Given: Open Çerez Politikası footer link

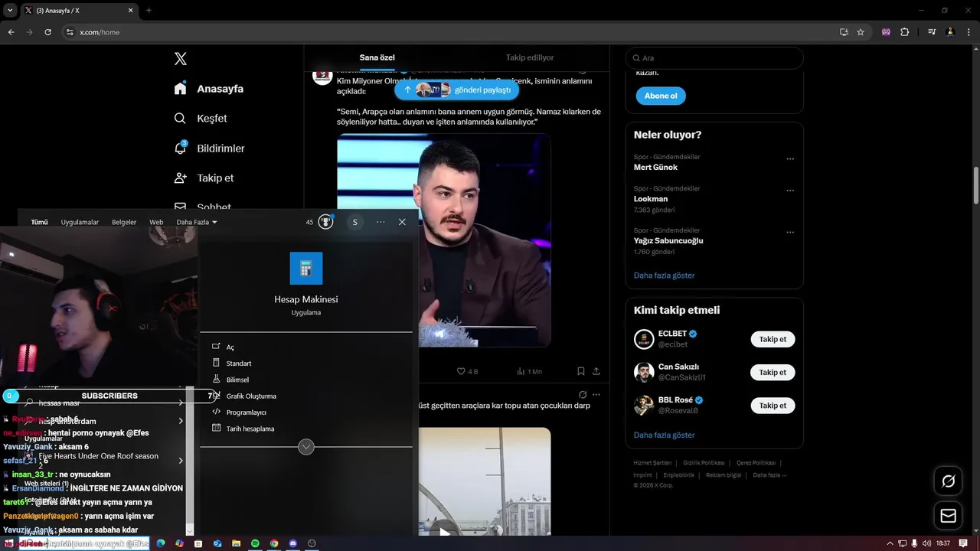Looking at the screenshot, I should (x=756, y=463).
